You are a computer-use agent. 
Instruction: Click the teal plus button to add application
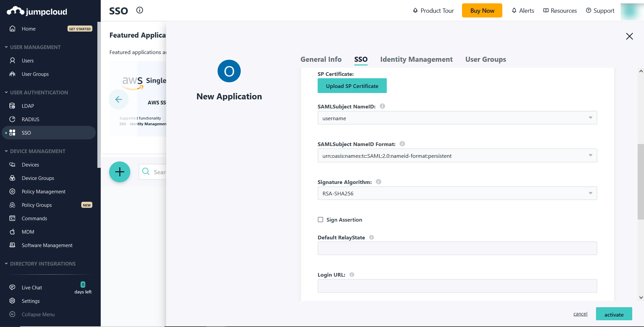[x=120, y=172]
